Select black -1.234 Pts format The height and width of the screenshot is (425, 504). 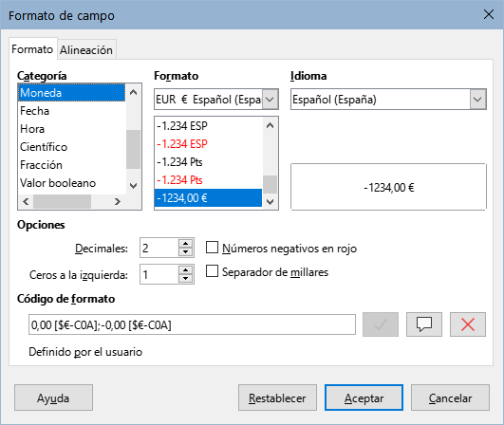click(208, 162)
